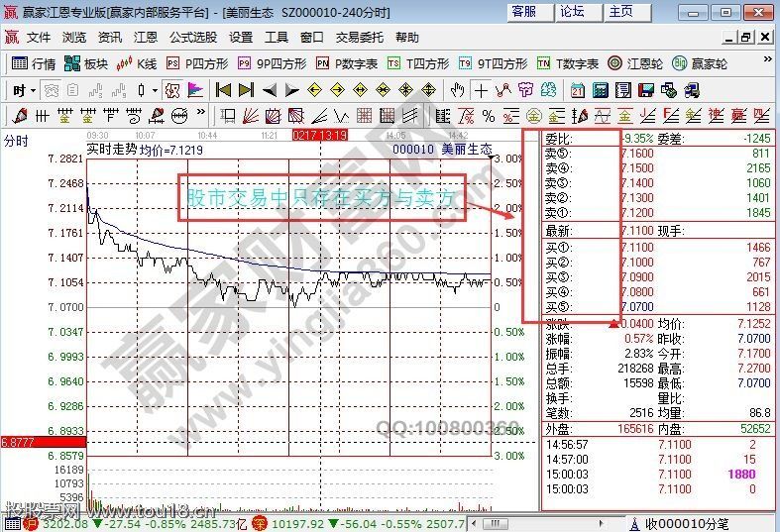This screenshot has height=532, width=780.
Task: Click the yellow diamond left-arrow icon
Action: 315,90
